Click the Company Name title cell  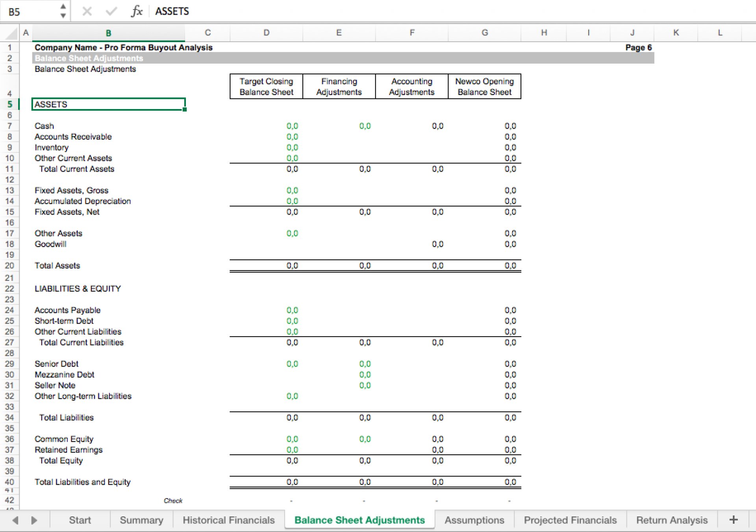coord(124,48)
